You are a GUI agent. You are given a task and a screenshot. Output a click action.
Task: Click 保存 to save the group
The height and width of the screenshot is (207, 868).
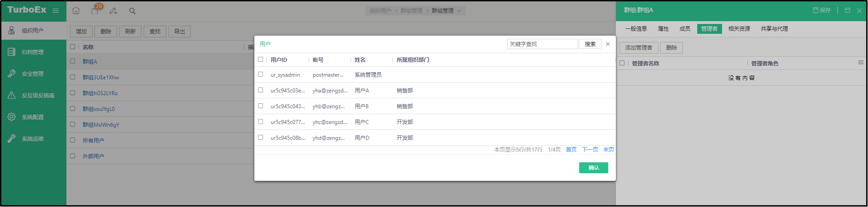(x=821, y=10)
